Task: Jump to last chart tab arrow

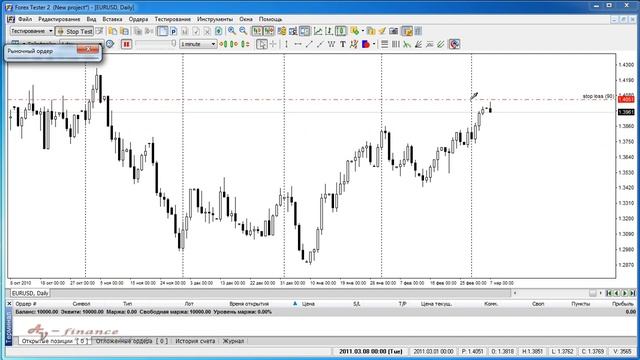Action: [x=632, y=293]
